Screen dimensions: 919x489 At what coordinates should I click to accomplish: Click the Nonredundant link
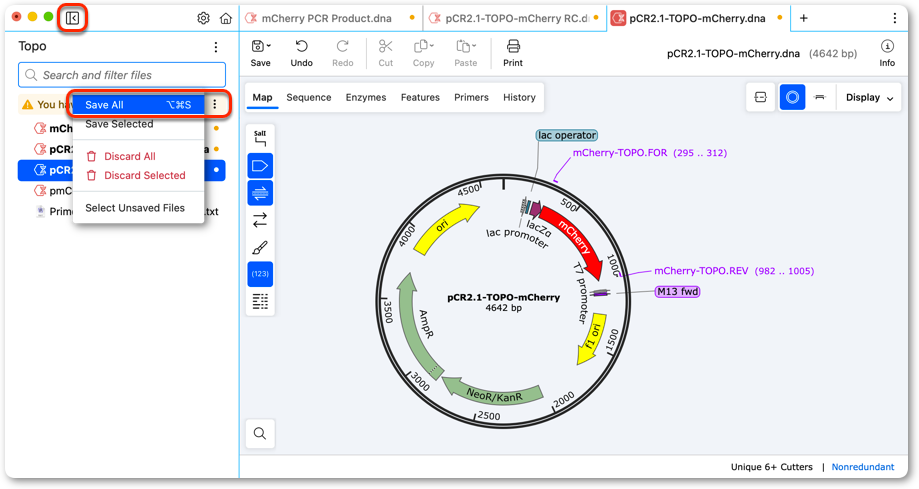(x=863, y=467)
